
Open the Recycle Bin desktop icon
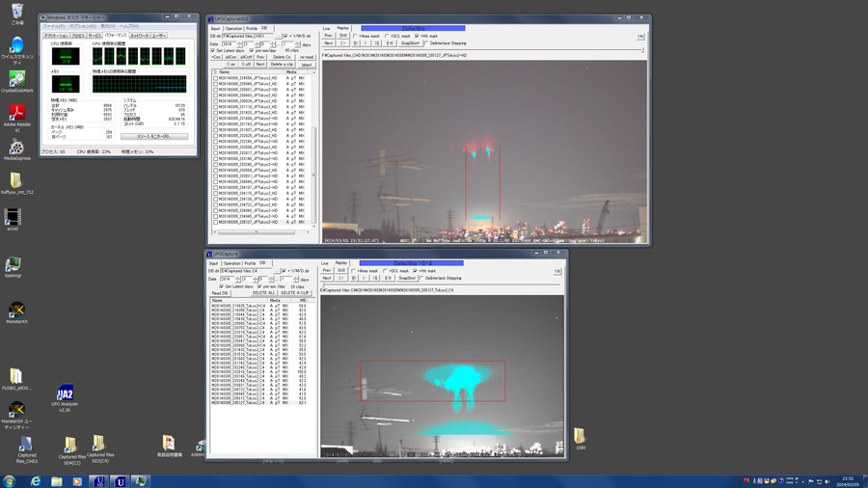[16, 11]
